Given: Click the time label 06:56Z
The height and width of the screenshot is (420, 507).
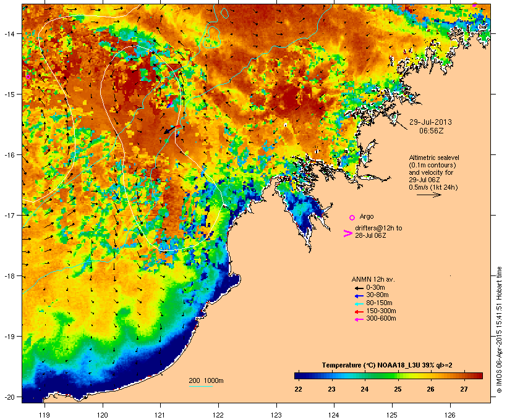Looking at the screenshot, I should (x=432, y=131).
